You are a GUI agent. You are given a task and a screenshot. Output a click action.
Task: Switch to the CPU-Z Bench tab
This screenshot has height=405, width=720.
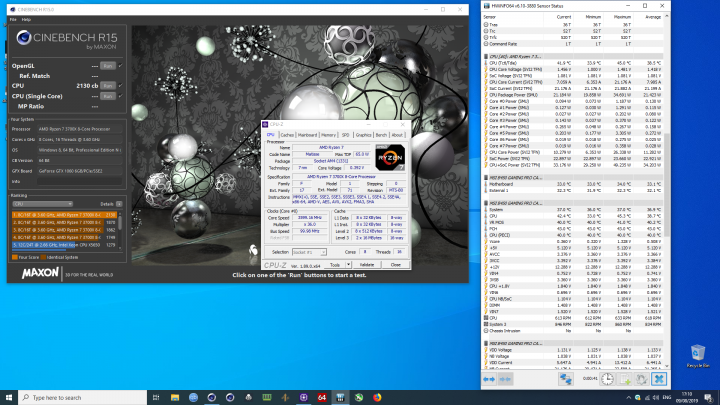pyautogui.click(x=381, y=135)
